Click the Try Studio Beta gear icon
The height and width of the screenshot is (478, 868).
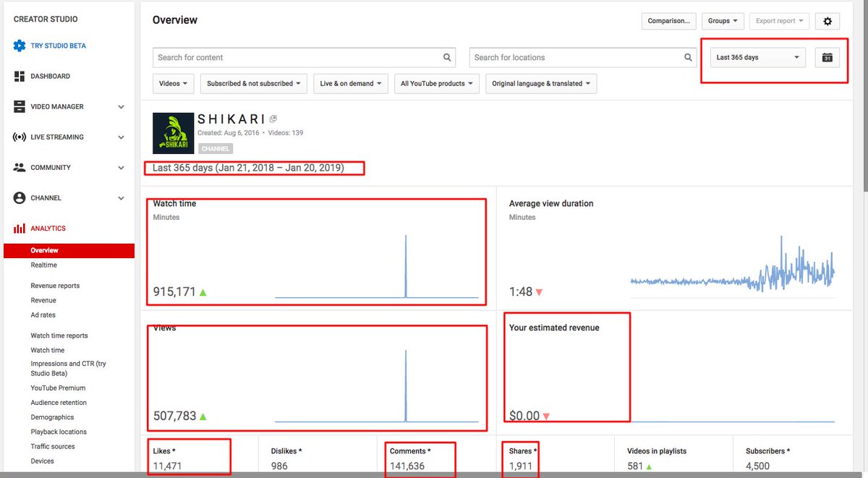20,46
